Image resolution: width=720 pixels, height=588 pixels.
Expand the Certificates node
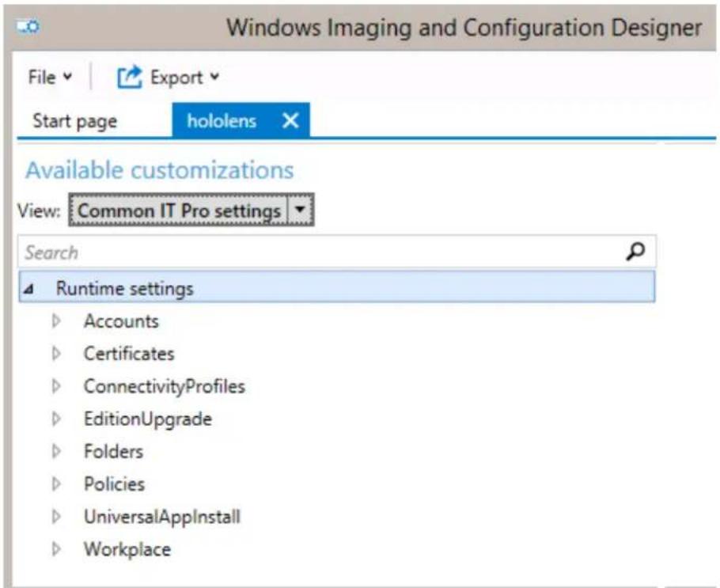tap(56, 354)
